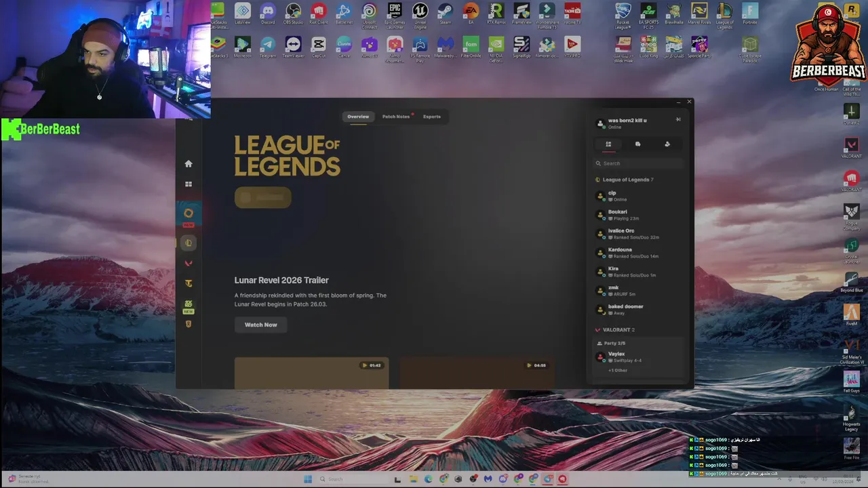Open the Unreal Engine desktop shortcut

(420, 16)
